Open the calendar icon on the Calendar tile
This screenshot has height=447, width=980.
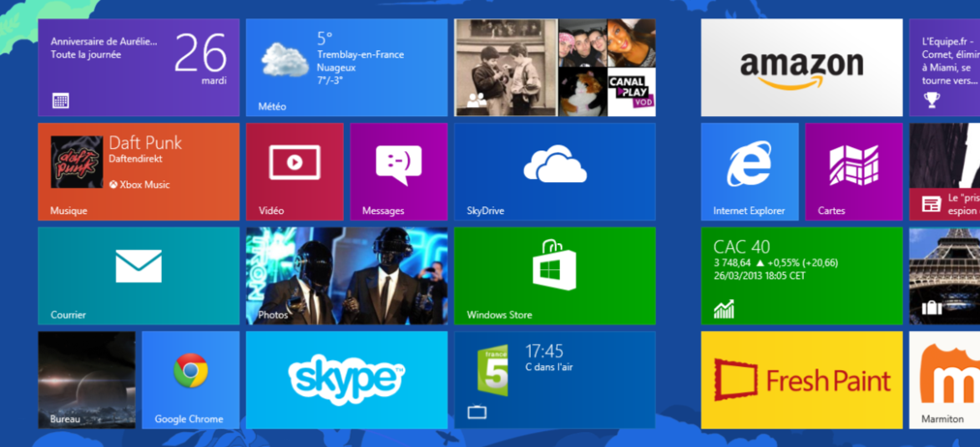coord(61,100)
